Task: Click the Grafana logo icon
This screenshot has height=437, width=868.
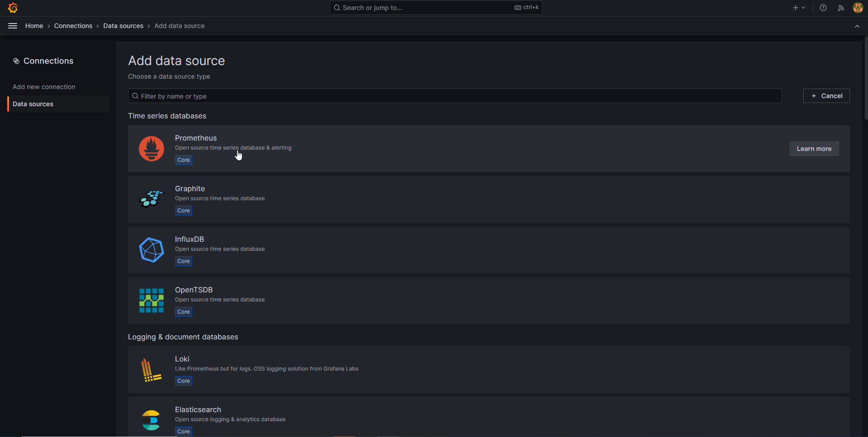Action: [x=13, y=8]
